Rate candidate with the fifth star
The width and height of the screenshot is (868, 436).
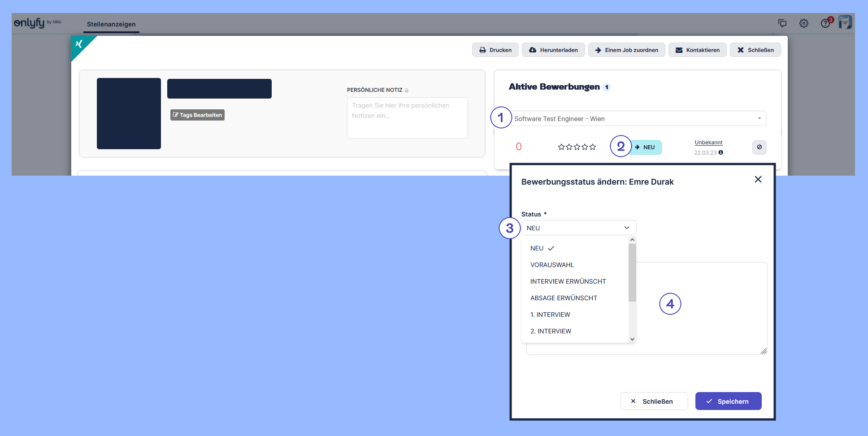pyautogui.click(x=593, y=147)
